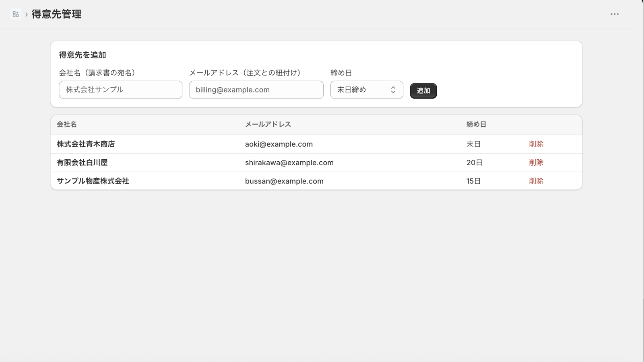The image size is (644, 362).
Task: Click the 得意先を追加 heading
Action: (83, 55)
